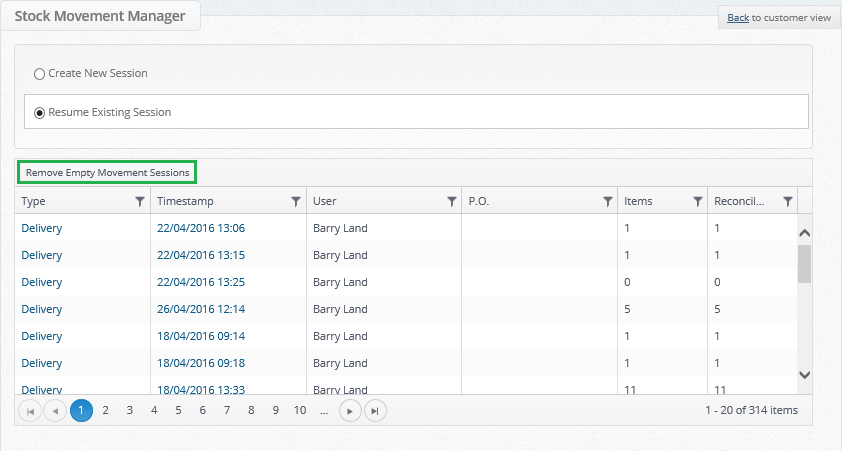
Task: Click the '1 - 20 of 314 items' pager text
Action: pyautogui.click(x=751, y=410)
